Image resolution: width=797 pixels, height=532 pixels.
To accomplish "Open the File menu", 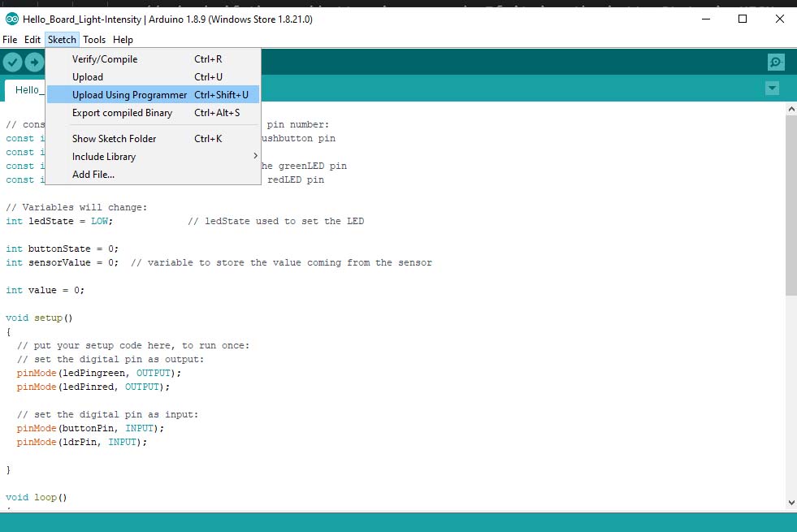I will [x=10, y=40].
